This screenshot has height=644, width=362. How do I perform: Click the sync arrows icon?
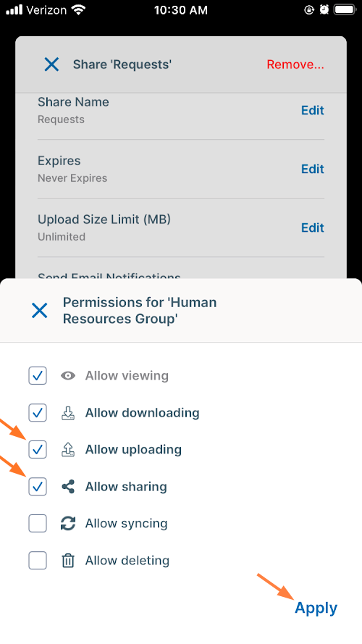pos(68,524)
